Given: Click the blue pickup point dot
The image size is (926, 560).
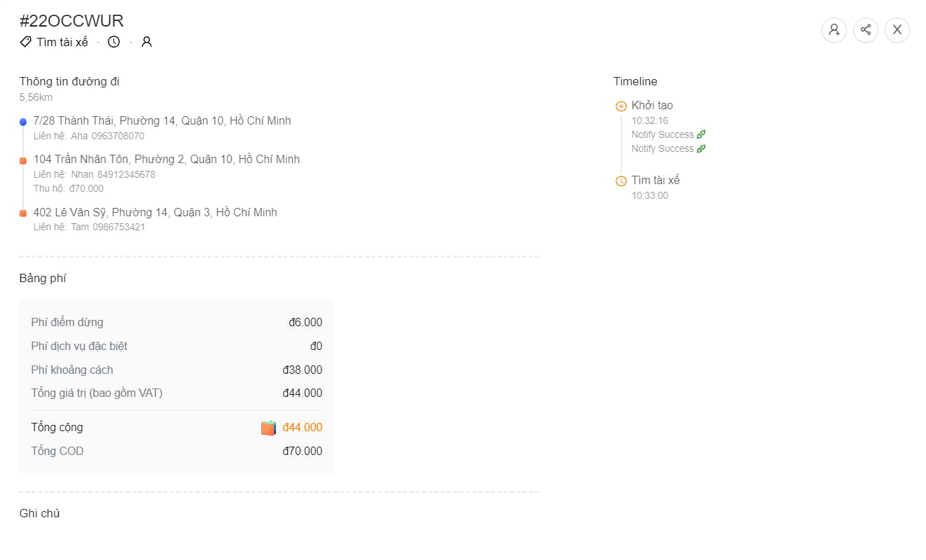Looking at the screenshot, I should [x=23, y=122].
